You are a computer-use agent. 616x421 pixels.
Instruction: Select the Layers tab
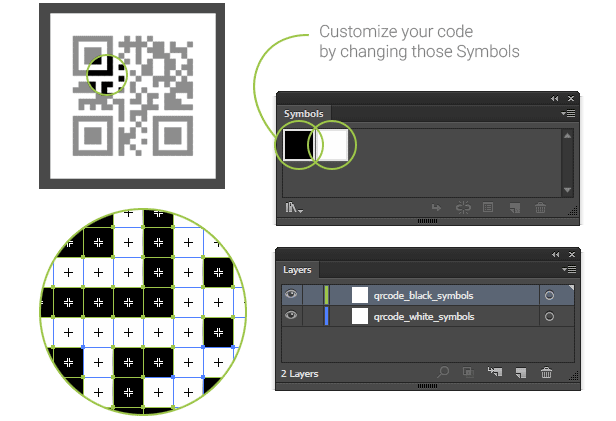tap(297, 270)
